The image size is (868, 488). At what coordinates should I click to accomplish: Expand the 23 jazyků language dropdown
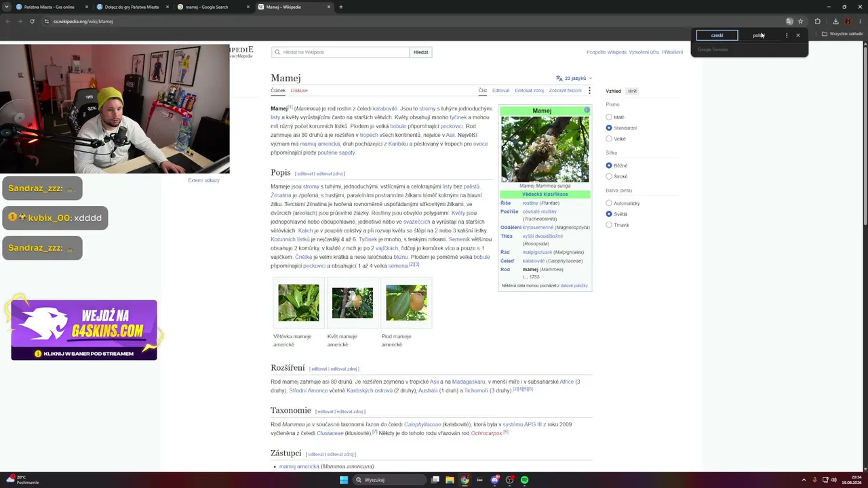574,78
